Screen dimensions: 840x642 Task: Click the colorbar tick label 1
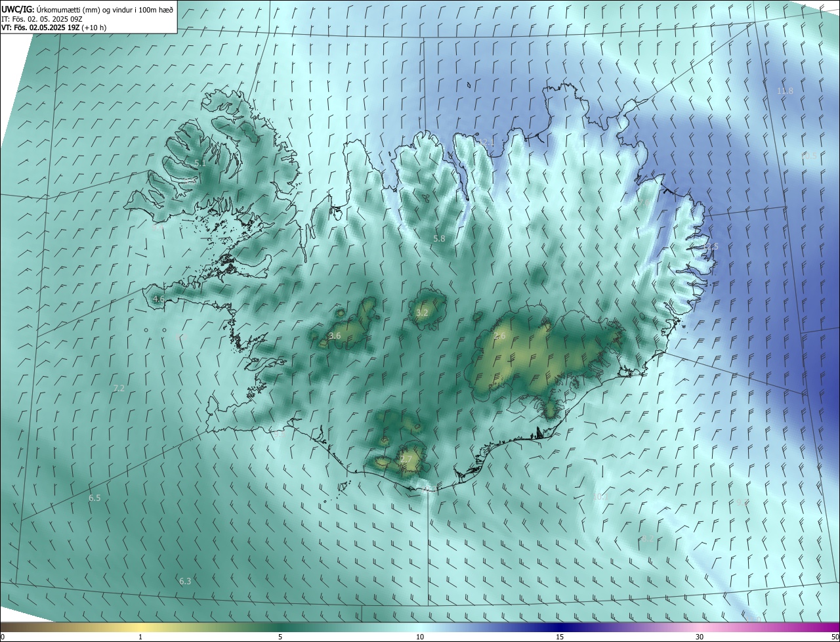click(x=140, y=637)
